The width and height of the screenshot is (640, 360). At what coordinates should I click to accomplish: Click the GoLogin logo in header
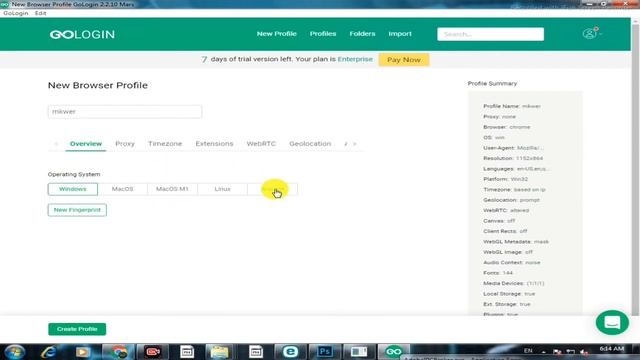coord(82,34)
